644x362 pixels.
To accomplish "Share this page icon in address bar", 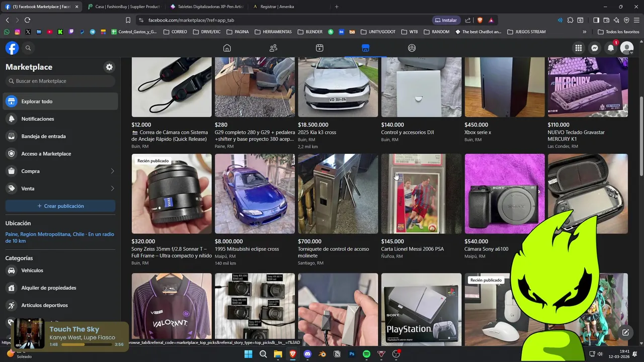I will 468,20.
